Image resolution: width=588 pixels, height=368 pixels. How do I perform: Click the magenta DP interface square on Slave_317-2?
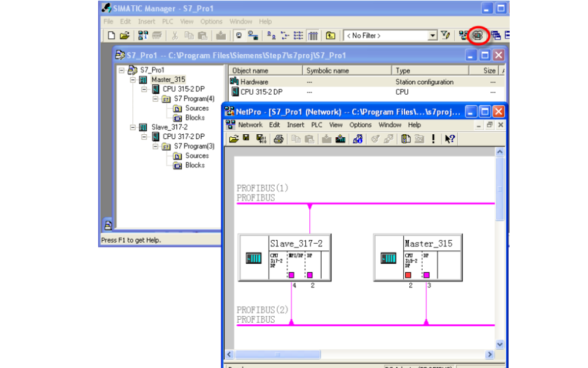[x=310, y=275]
